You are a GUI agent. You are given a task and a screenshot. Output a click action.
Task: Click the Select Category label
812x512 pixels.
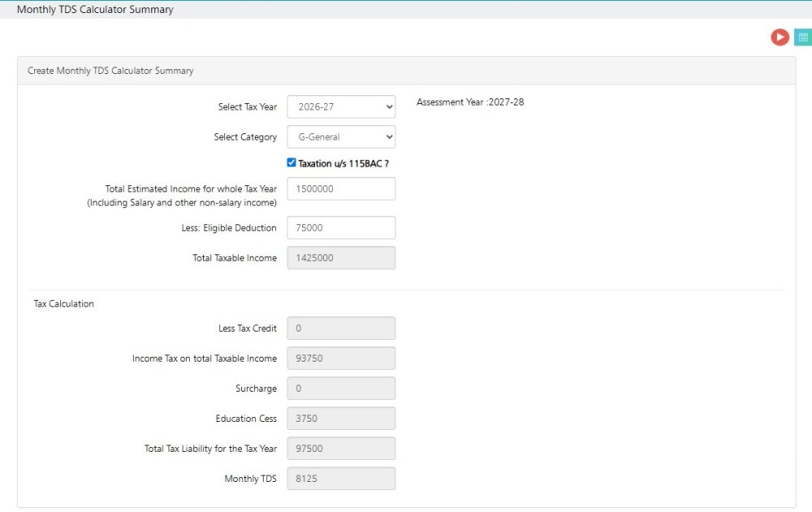click(x=245, y=137)
